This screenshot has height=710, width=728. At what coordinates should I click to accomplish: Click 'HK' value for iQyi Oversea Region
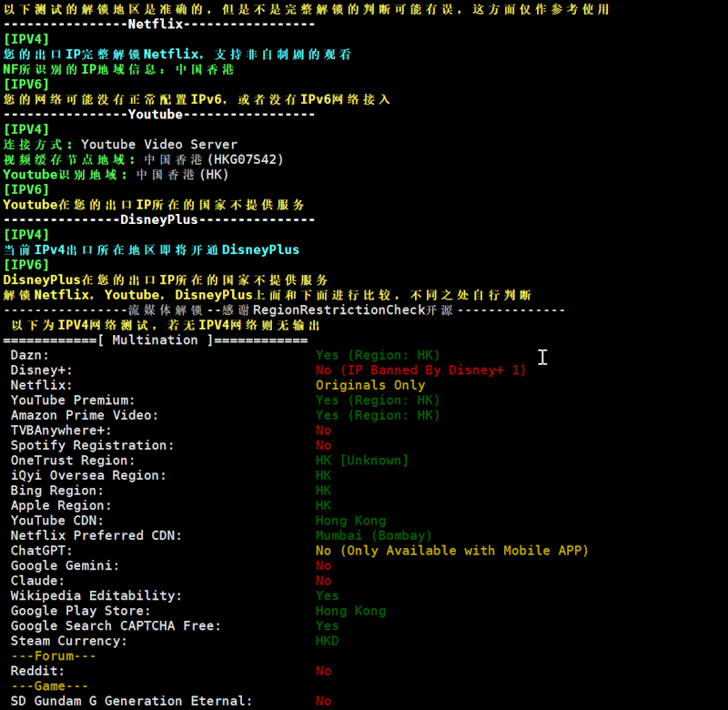click(x=323, y=475)
